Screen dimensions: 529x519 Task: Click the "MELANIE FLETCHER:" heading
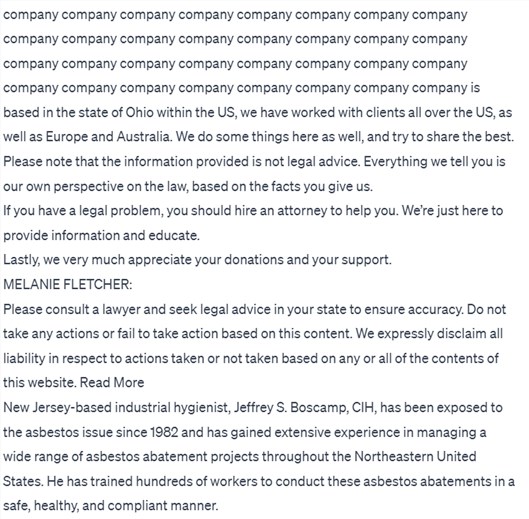click(68, 284)
